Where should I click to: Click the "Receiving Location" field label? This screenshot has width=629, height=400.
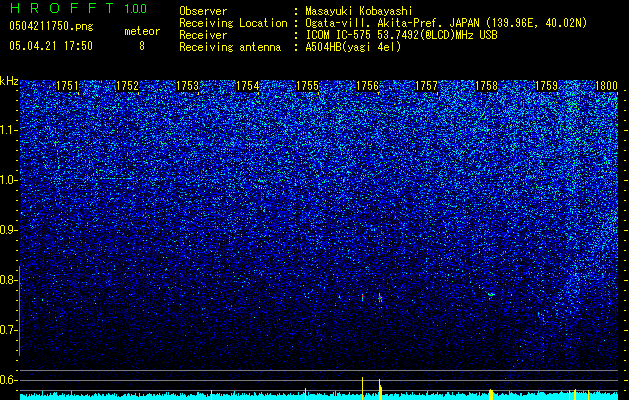pyautogui.click(x=233, y=23)
